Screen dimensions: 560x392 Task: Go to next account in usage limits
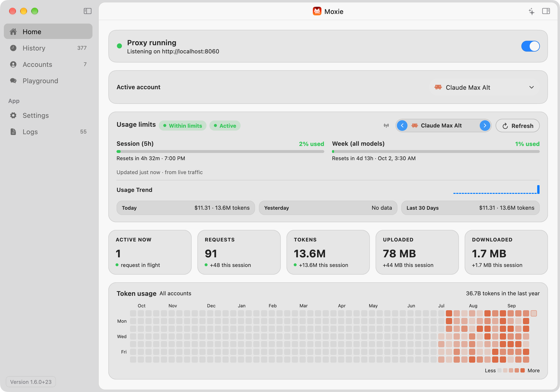(485, 126)
